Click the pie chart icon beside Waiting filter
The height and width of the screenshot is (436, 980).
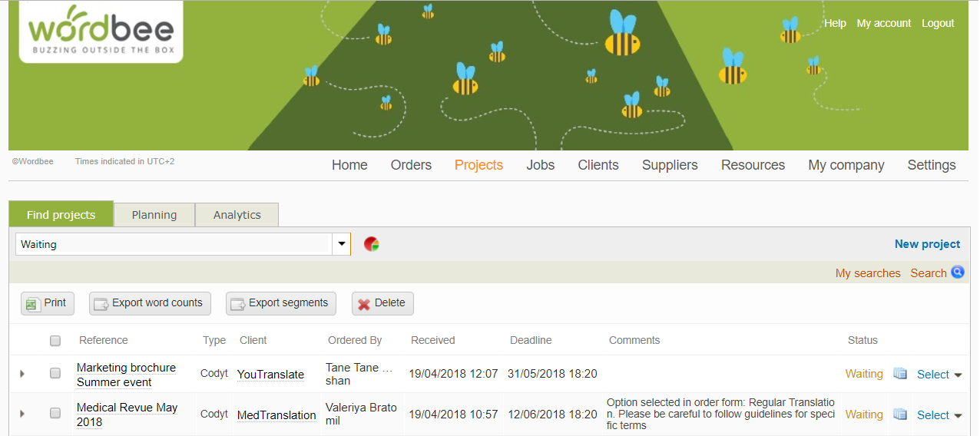tap(372, 244)
